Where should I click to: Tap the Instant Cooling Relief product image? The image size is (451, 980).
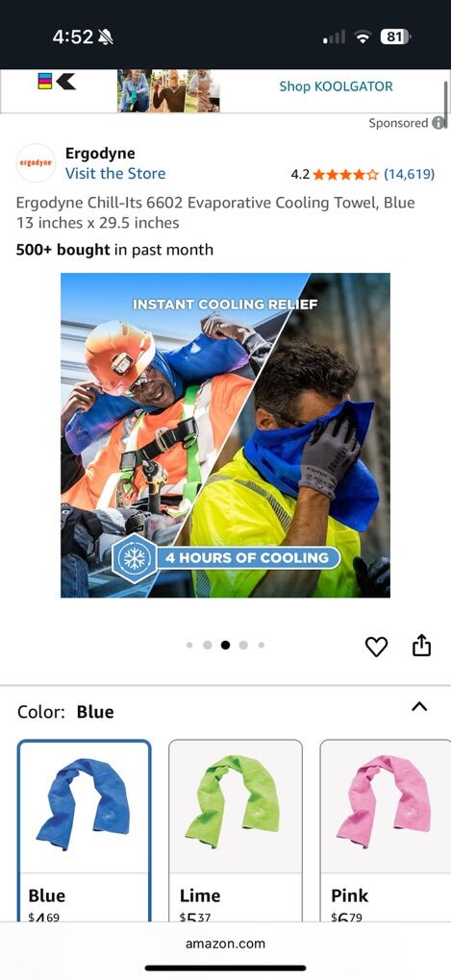click(225, 435)
